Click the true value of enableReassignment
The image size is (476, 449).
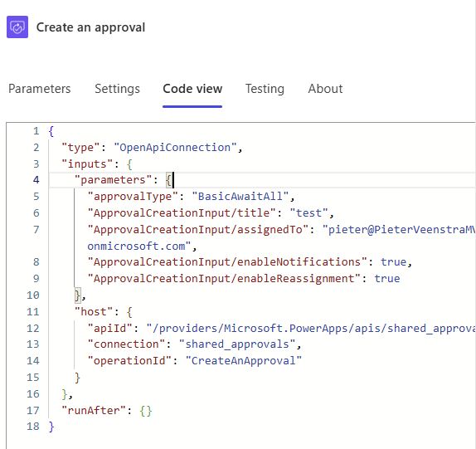tap(387, 279)
